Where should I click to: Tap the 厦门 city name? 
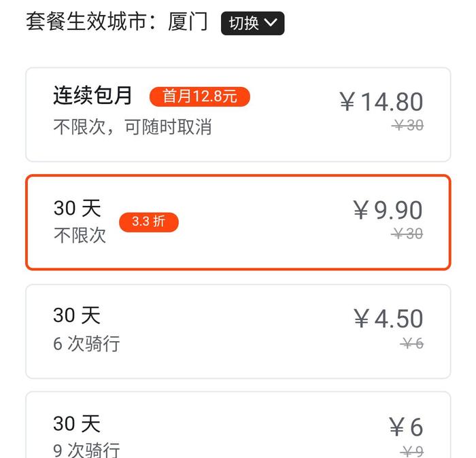(x=188, y=22)
